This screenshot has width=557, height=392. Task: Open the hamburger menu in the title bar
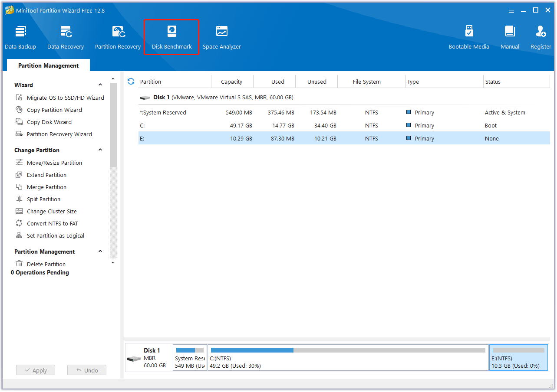pos(512,10)
